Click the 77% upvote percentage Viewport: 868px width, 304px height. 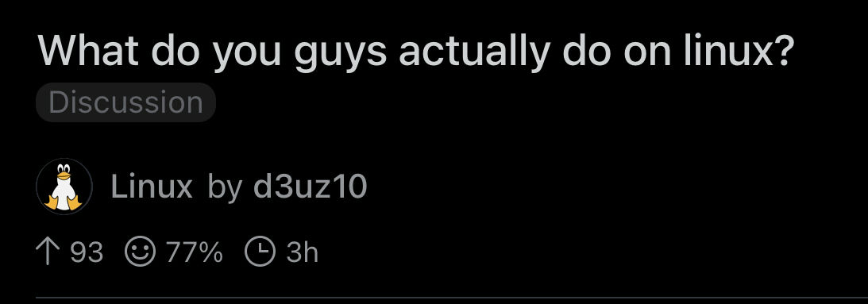195,253
